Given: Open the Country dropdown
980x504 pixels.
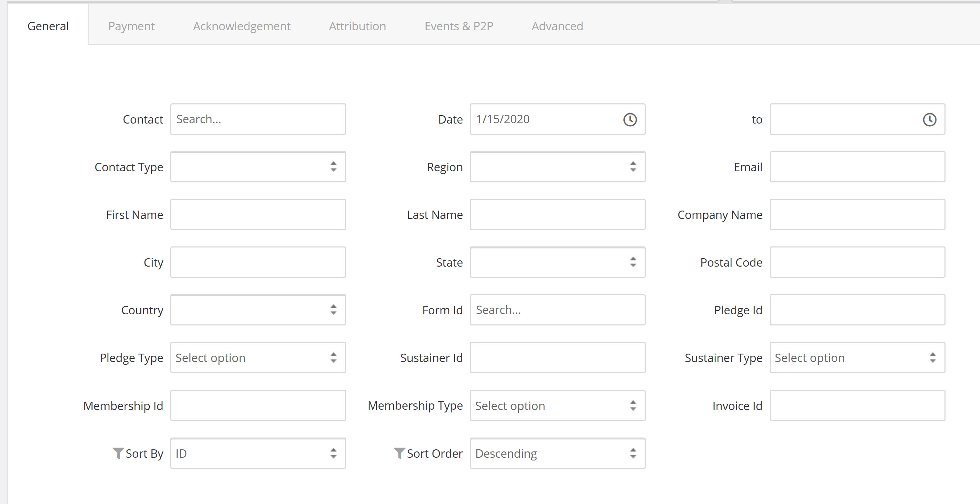Looking at the screenshot, I should 258,310.
